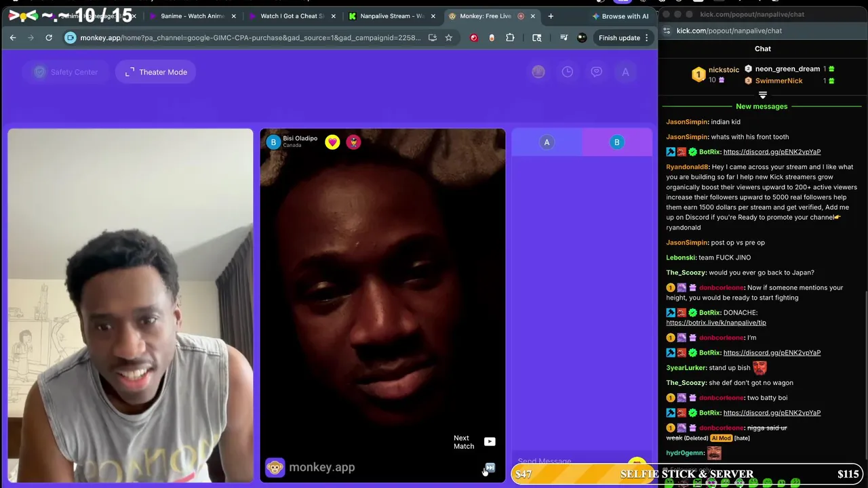Image resolution: width=868 pixels, height=488 pixels.
Task: Click the site info icon in the Kick window
Action: (x=667, y=30)
